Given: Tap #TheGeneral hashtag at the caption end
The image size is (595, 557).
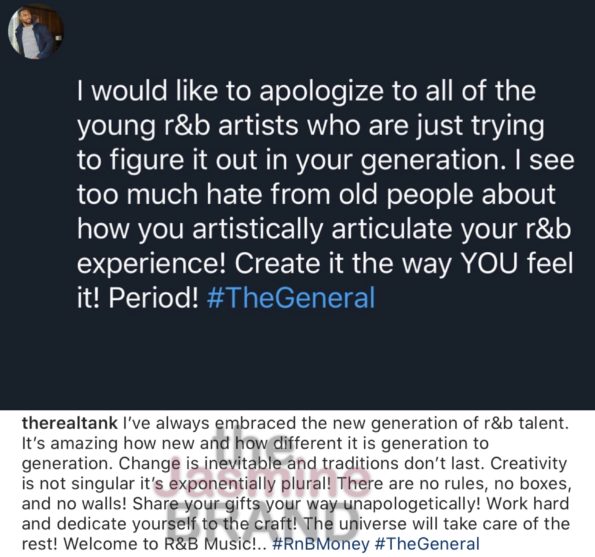Looking at the screenshot, I should point(427,544).
